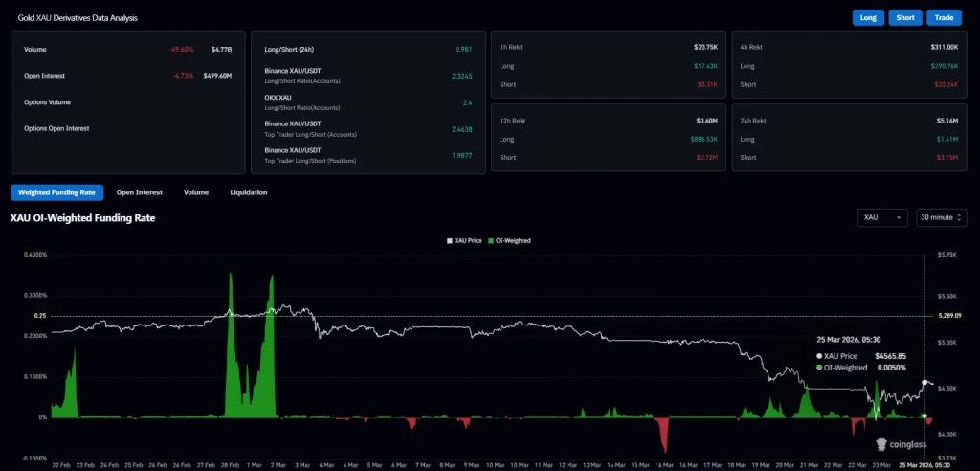Click the Long button
Image resolution: width=980 pixels, height=471 pixels.
(x=868, y=17)
